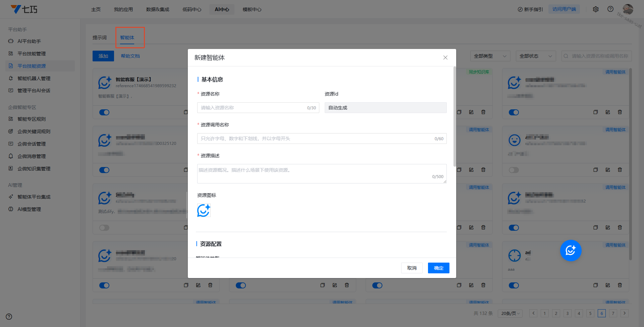Open 低码中心 in the top navigation
This screenshot has height=327, width=644.
(x=192, y=9)
